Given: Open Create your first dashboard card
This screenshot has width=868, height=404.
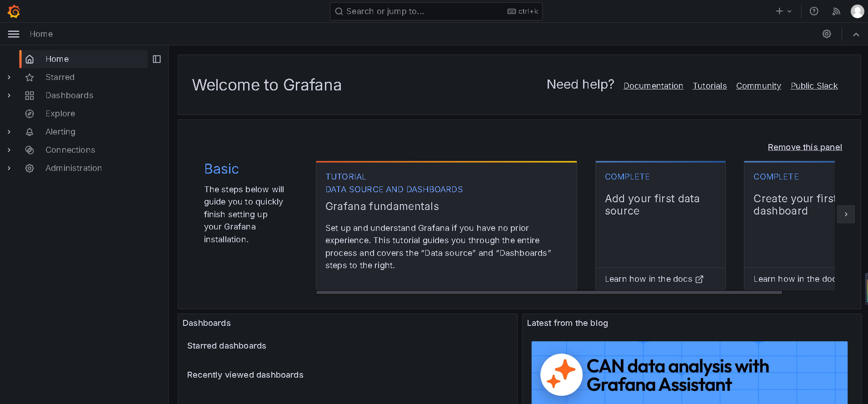Looking at the screenshot, I should (789, 225).
